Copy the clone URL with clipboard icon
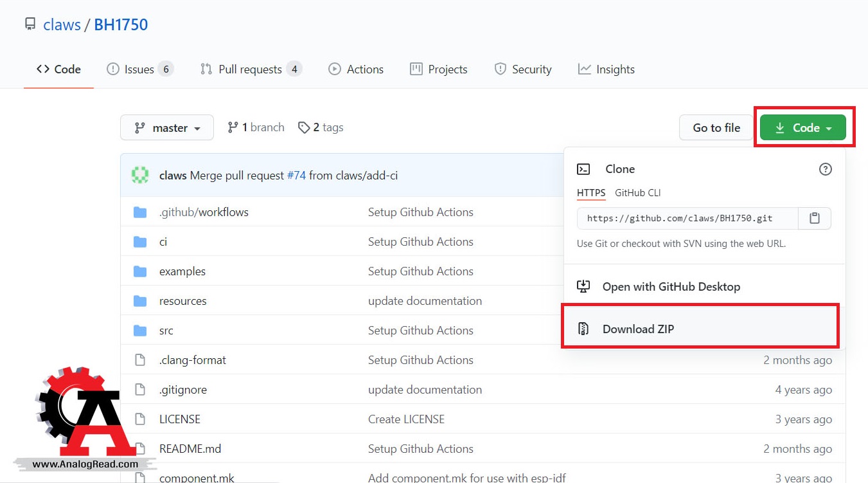Viewport: 868px width, 483px height. (x=815, y=219)
